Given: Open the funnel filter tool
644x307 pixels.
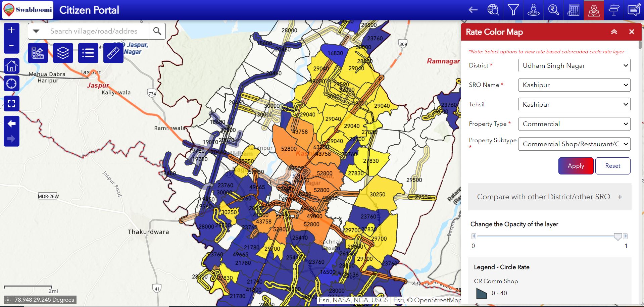Looking at the screenshot, I should tap(513, 10).
